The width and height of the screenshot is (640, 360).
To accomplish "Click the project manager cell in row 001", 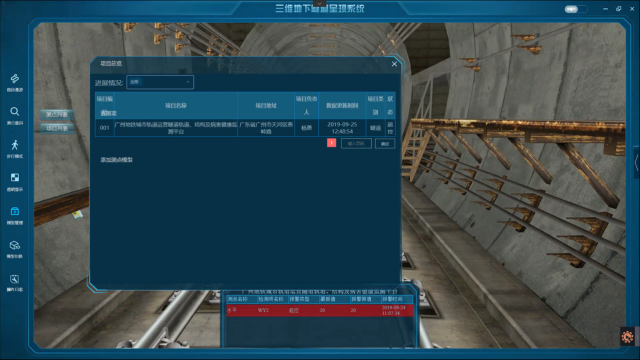I will click(307, 128).
